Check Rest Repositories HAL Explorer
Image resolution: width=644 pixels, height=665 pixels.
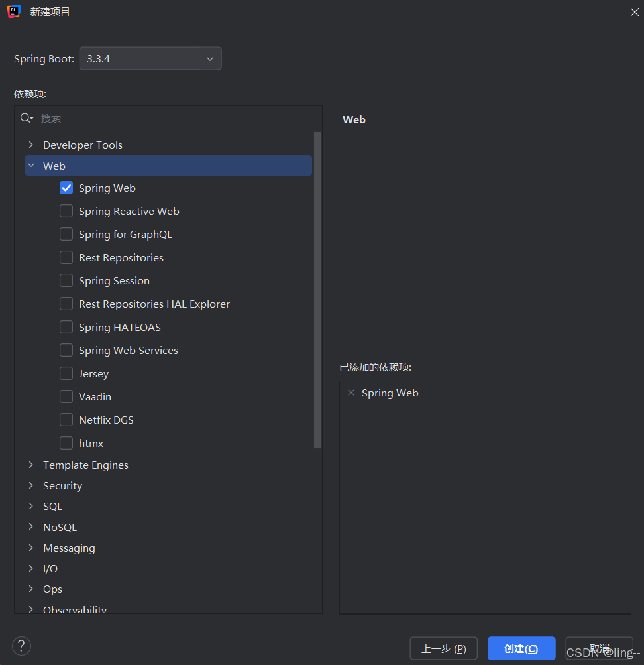pos(66,304)
